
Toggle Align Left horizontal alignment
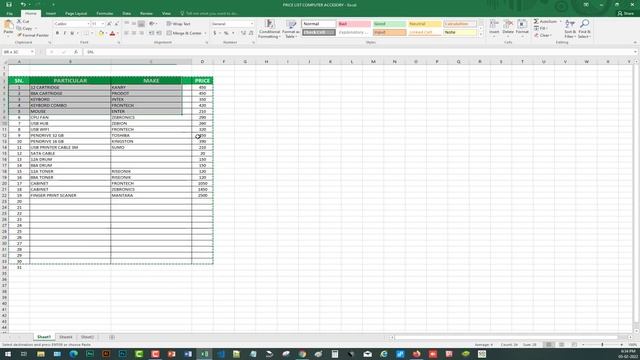pyautogui.click(x=127, y=33)
